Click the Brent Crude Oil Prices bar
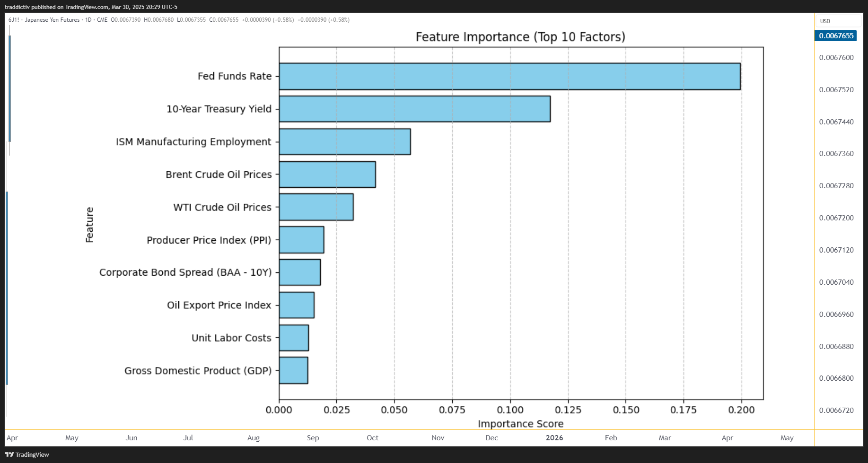The width and height of the screenshot is (868, 463). pyautogui.click(x=327, y=175)
